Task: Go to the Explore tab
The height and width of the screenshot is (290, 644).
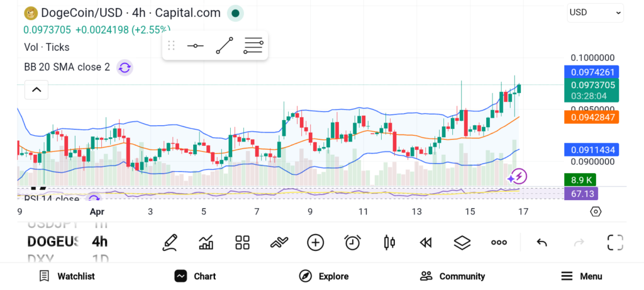Action: click(325, 276)
